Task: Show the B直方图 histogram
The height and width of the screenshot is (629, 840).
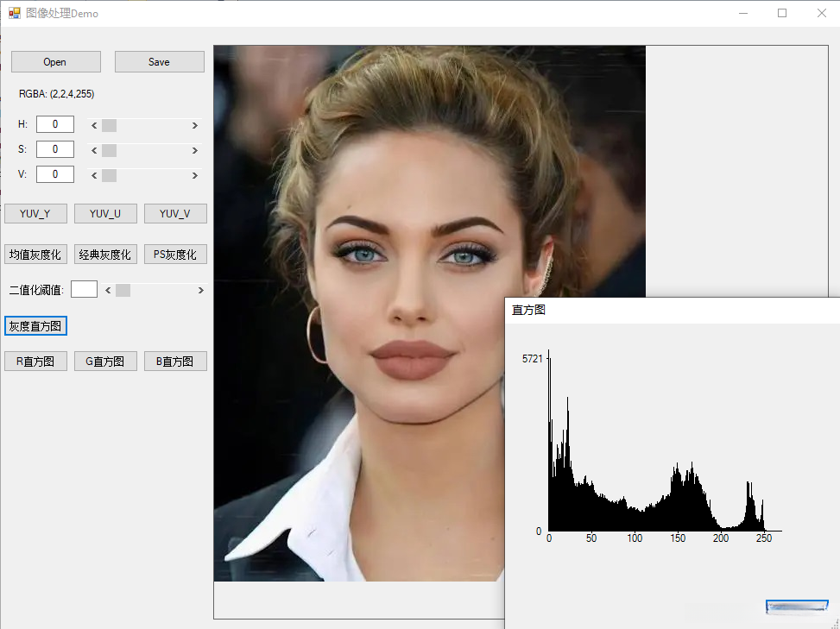Action: click(175, 362)
